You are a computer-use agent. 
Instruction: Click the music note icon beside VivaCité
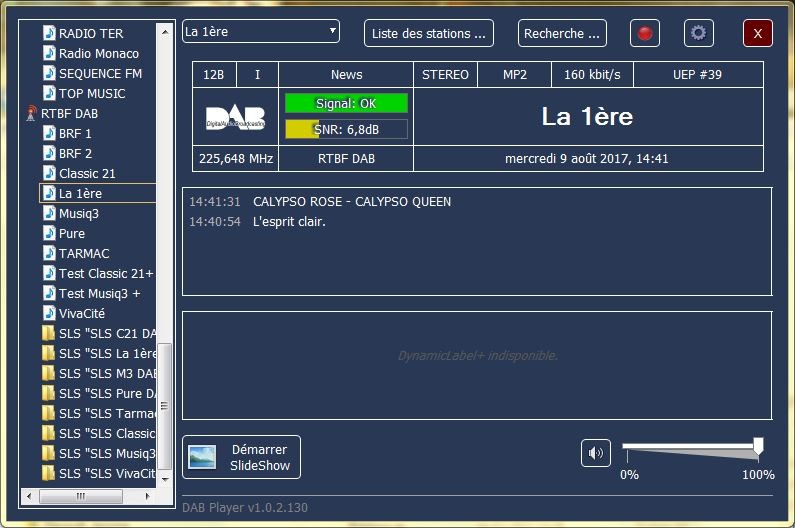[49, 313]
